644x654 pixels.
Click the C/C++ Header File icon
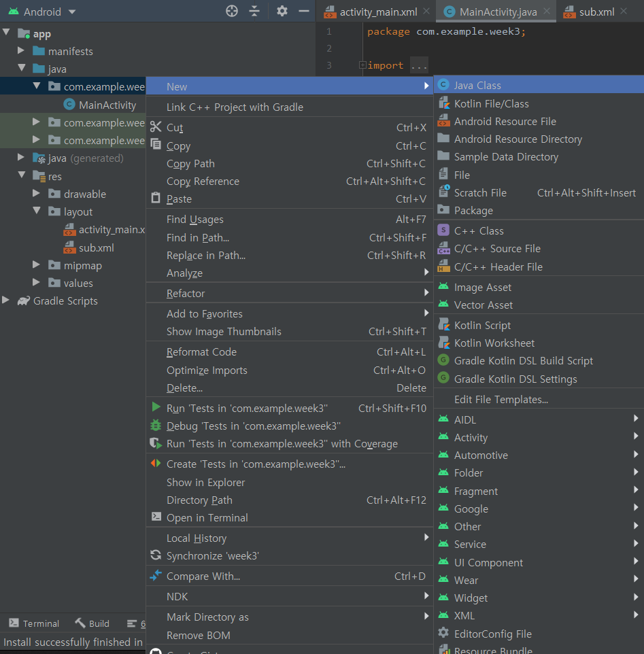point(443,266)
